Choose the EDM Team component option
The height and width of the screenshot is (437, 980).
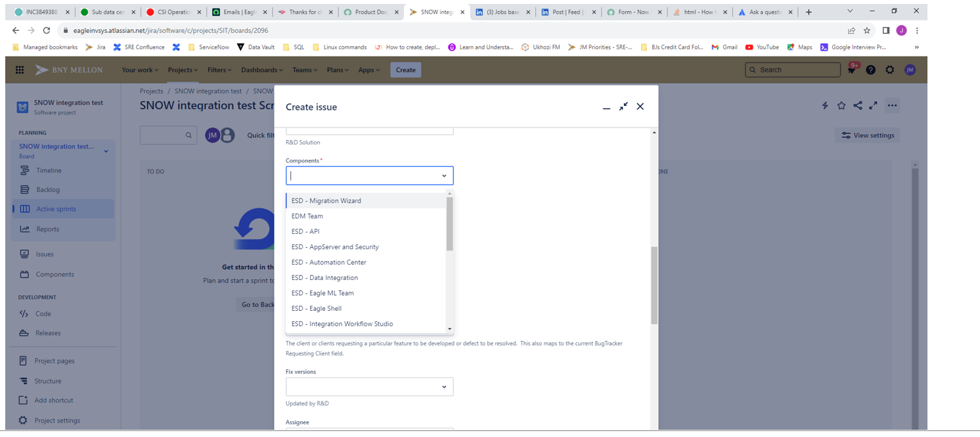[307, 216]
